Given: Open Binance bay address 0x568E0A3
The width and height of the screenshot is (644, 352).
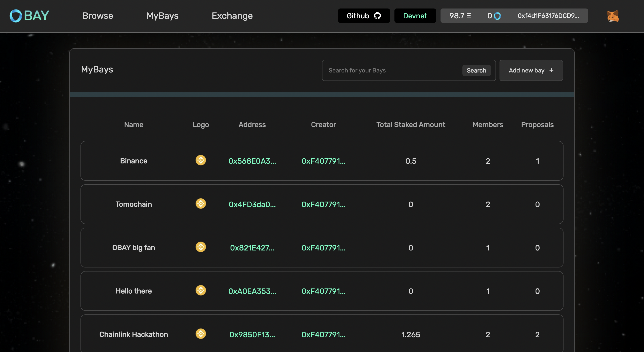Looking at the screenshot, I should pyautogui.click(x=252, y=161).
